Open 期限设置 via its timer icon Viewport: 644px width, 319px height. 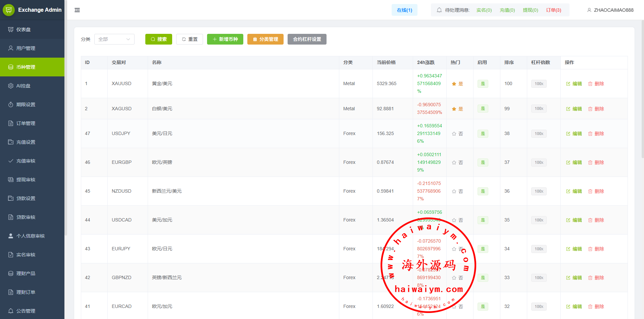[x=11, y=105]
